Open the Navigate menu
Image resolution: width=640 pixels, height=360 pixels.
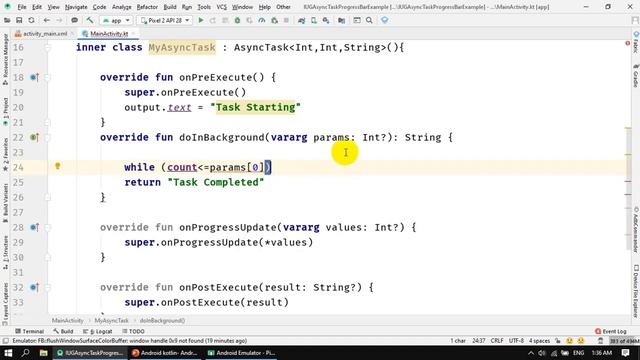(x=76, y=7)
